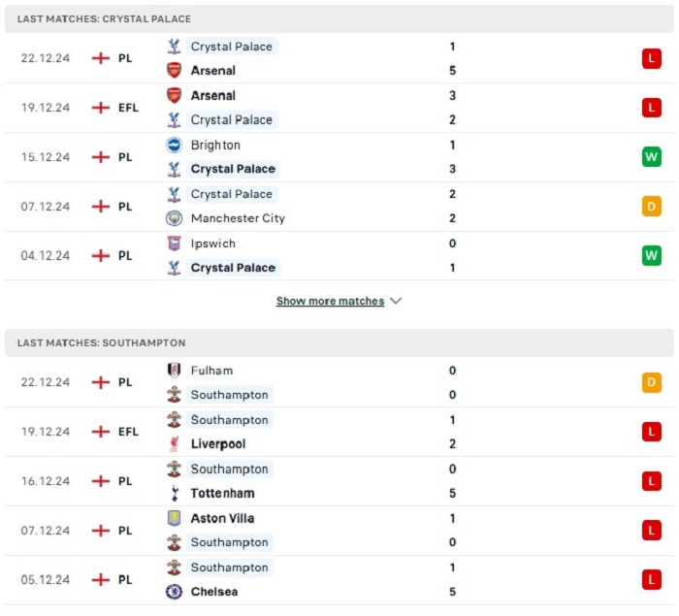Click the Ipswich club badge
The width and height of the screenshot is (679, 616).
pos(174,243)
